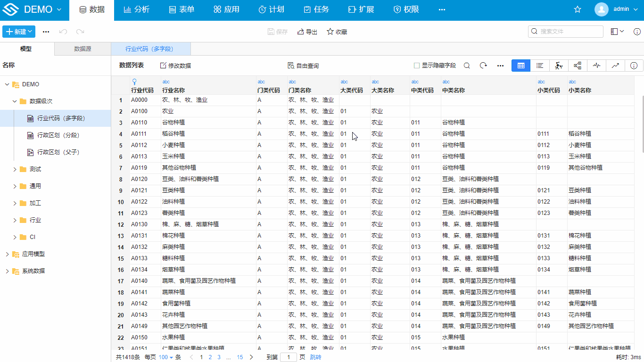644x362 pixels.
Task: Click the info icon on the toolbar
Action: click(x=634, y=66)
